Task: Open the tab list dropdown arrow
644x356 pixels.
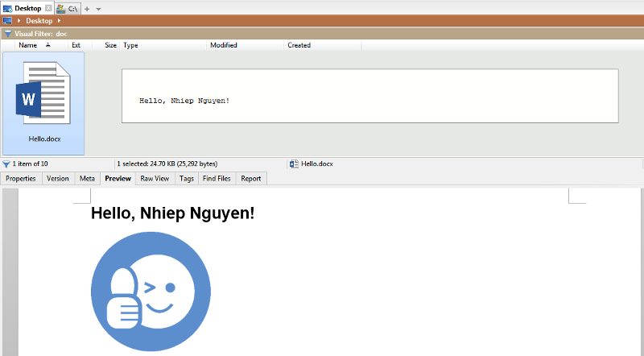Action: (x=98, y=8)
